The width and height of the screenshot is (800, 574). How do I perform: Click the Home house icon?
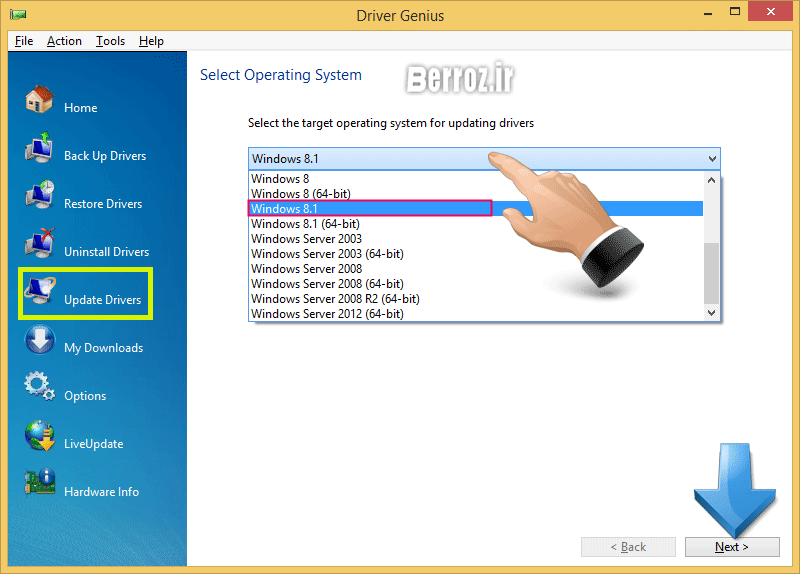[39, 99]
